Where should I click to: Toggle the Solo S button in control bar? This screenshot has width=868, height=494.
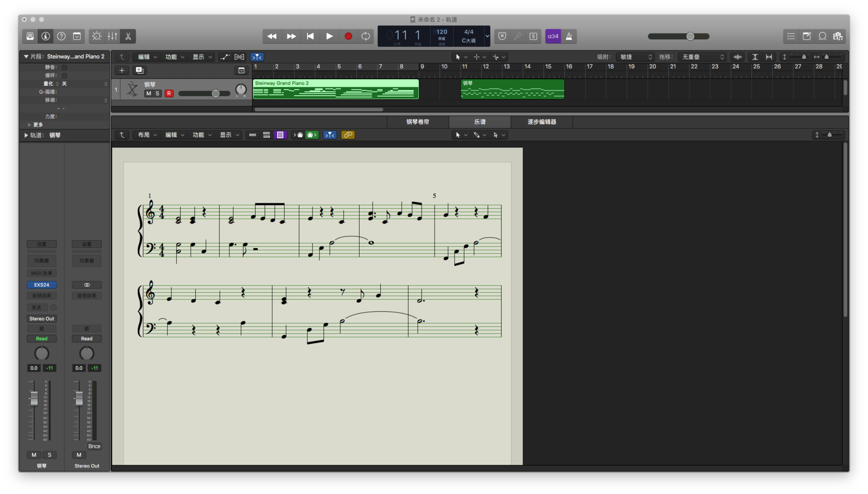pyautogui.click(x=533, y=36)
